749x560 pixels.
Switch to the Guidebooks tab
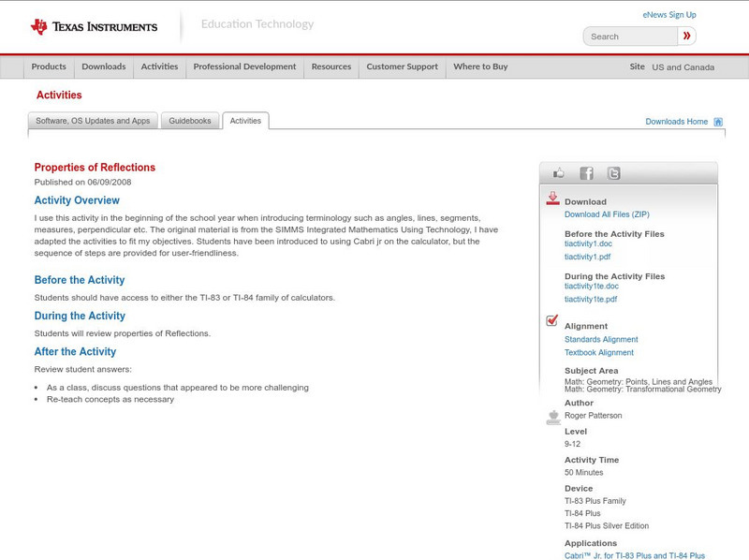coord(190,121)
